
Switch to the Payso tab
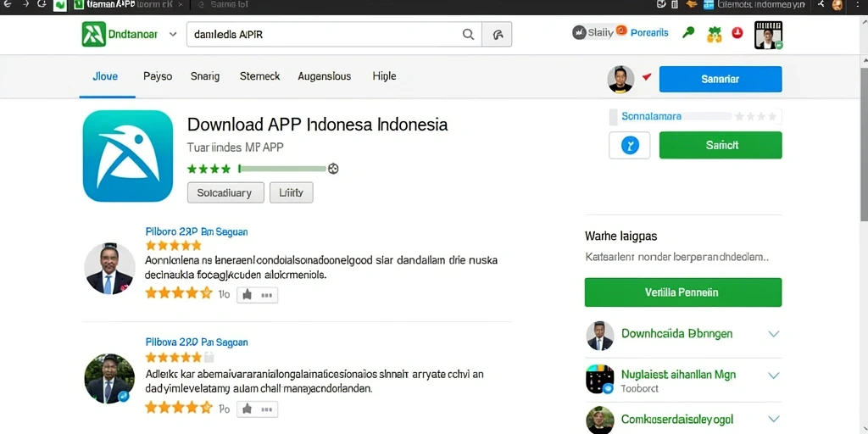(158, 76)
